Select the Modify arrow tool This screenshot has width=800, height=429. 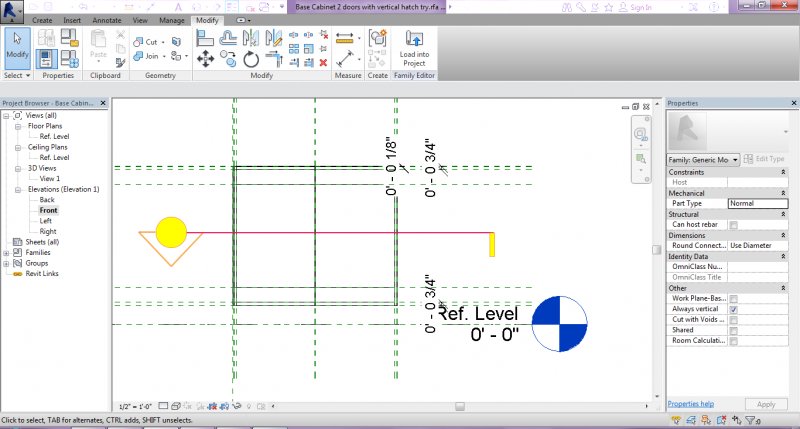tap(17, 48)
